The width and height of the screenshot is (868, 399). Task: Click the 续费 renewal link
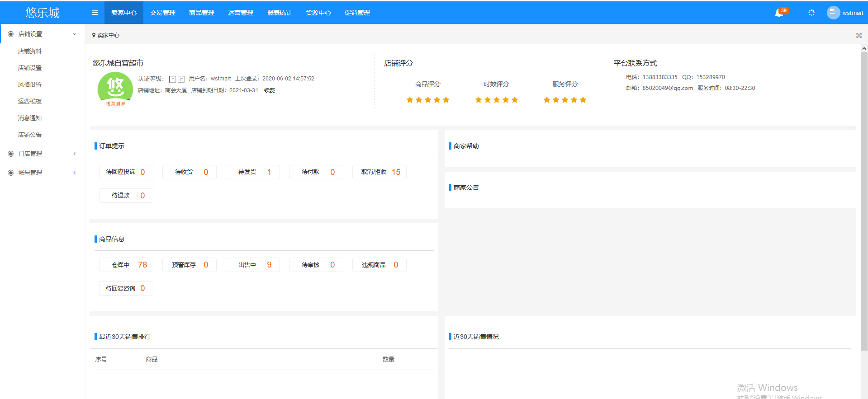click(x=270, y=90)
